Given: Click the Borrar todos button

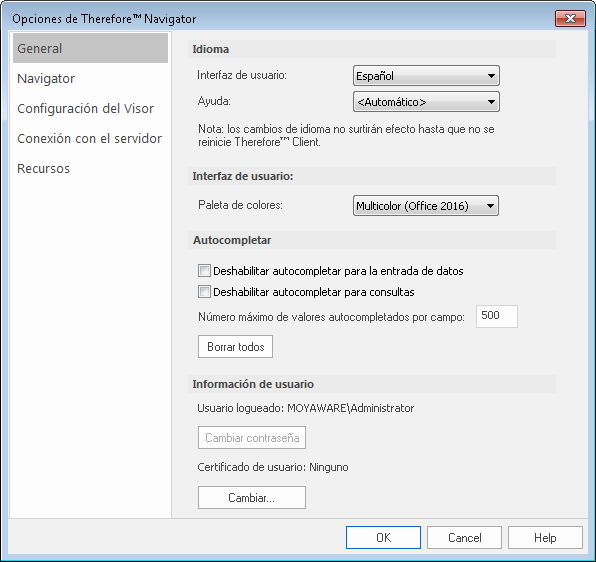Looking at the screenshot, I should coord(235,347).
